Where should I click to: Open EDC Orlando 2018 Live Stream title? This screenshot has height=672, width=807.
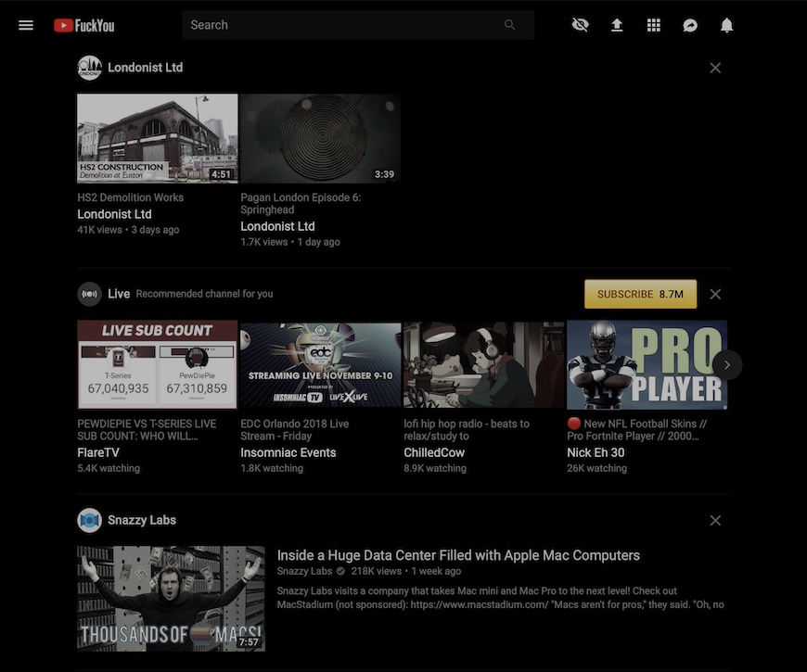(x=294, y=430)
